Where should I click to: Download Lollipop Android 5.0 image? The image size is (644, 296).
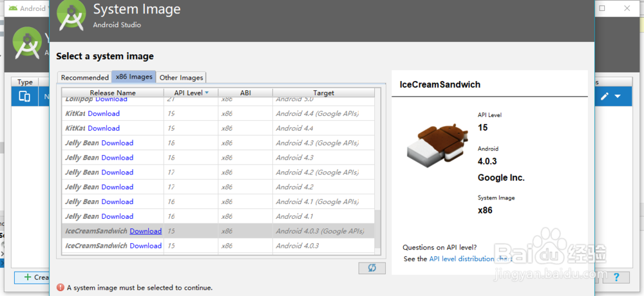tap(111, 99)
